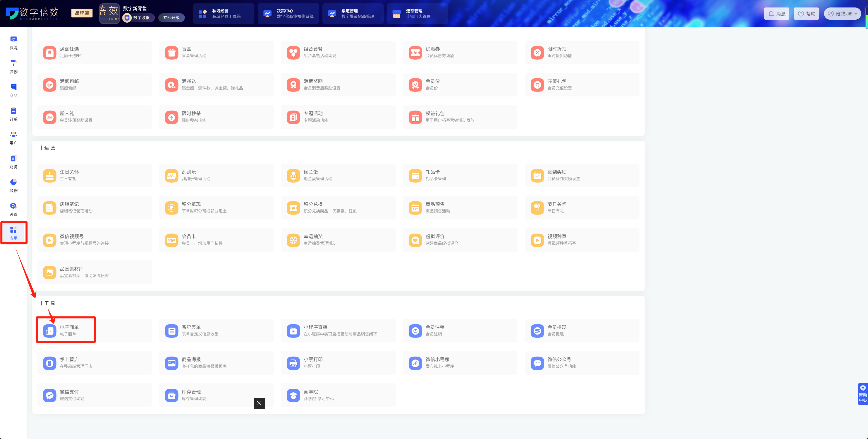
Task: Click the 小票打印 printer icon
Action: click(x=293, y=363)
